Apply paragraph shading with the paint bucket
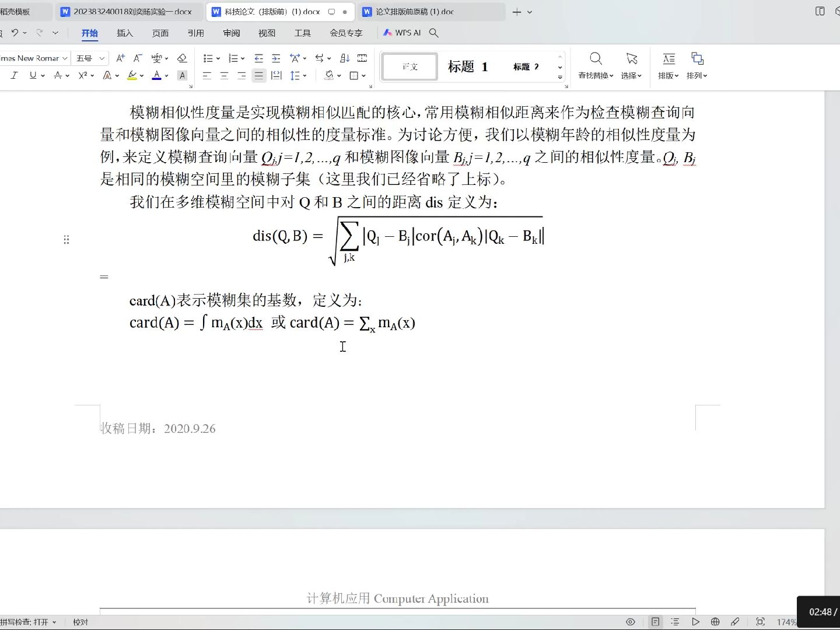This screenshot has height=630, width=840. click(330, 75)
